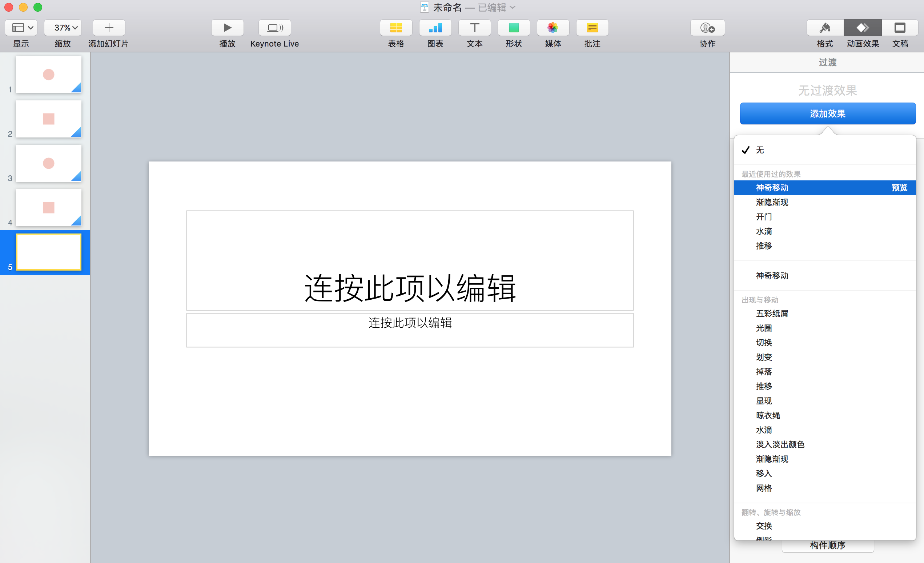The image size is (924, 563).
Task: Choose 淡入淡出颜色 transition
Action: 825,444
